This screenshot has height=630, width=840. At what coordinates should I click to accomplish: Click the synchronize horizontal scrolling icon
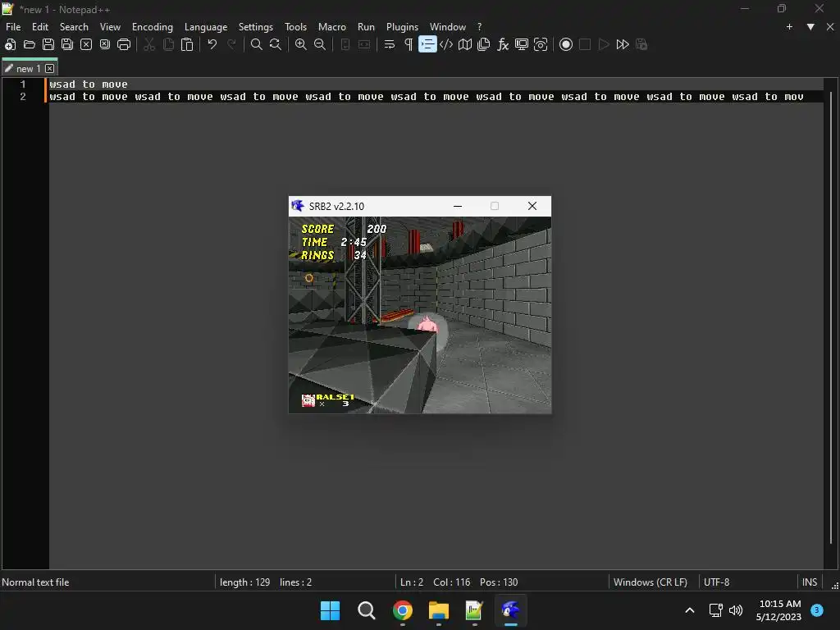(x=364, y=44)
